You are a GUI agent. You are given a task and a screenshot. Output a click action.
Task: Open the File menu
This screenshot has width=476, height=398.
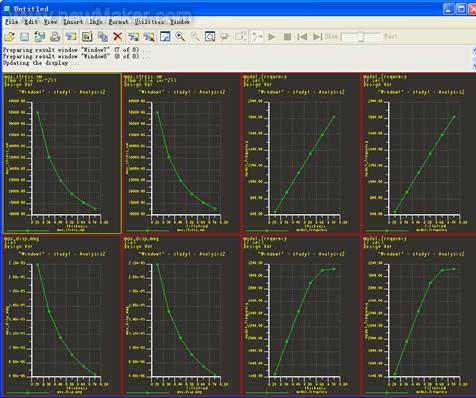point(11,22)
